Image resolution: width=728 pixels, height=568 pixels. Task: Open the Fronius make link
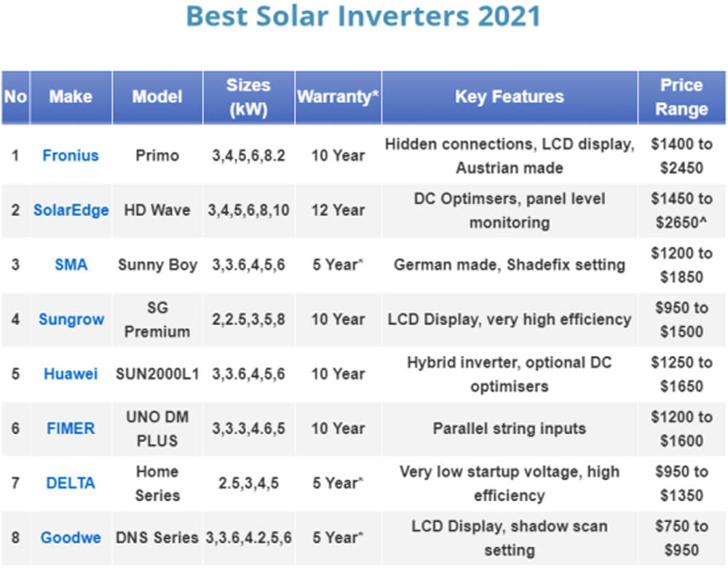[x=71, y=156]
